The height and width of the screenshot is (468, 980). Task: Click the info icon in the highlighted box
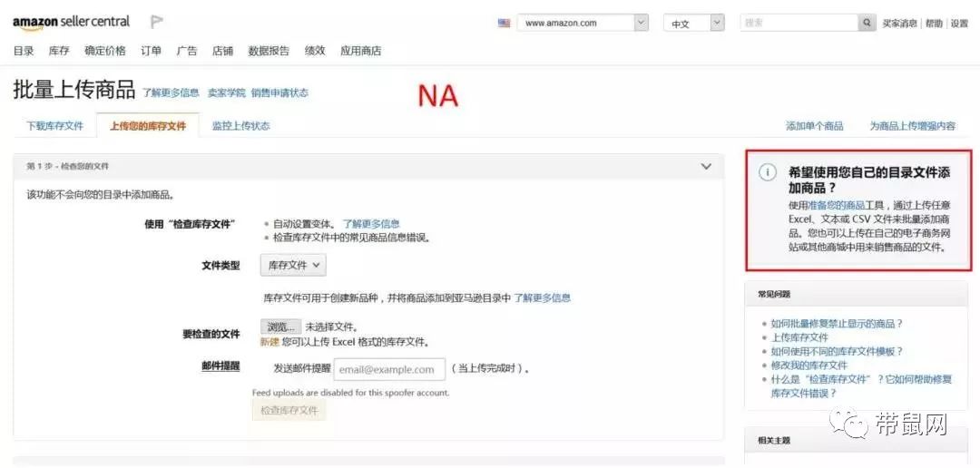pyautogui.click(x=768, y=173)
